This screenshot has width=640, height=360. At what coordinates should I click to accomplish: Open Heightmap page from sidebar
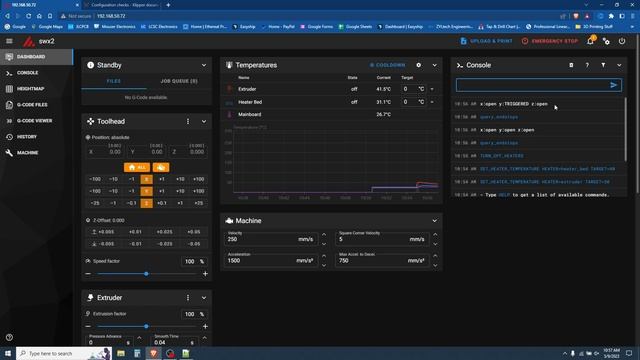coord(36,89)
